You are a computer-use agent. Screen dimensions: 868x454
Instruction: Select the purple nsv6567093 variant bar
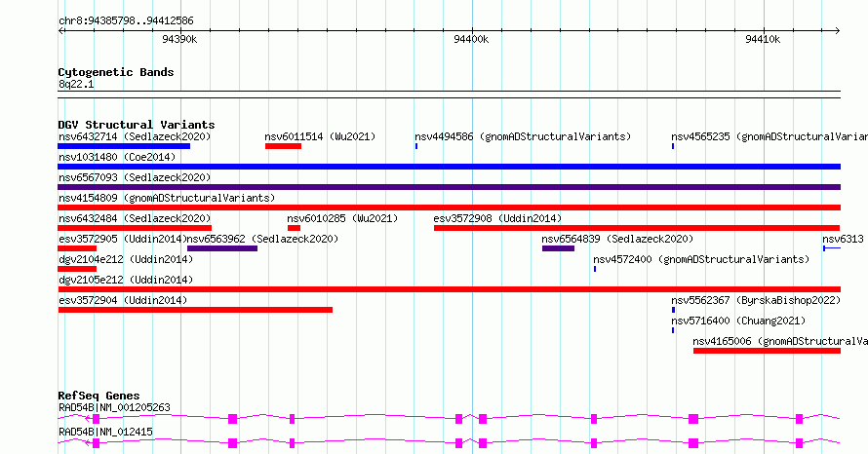tap(450, 187)
